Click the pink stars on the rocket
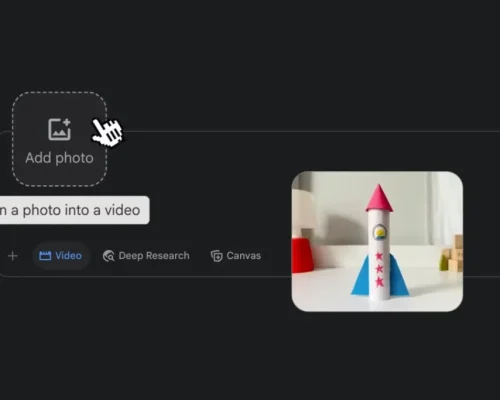 379,269
